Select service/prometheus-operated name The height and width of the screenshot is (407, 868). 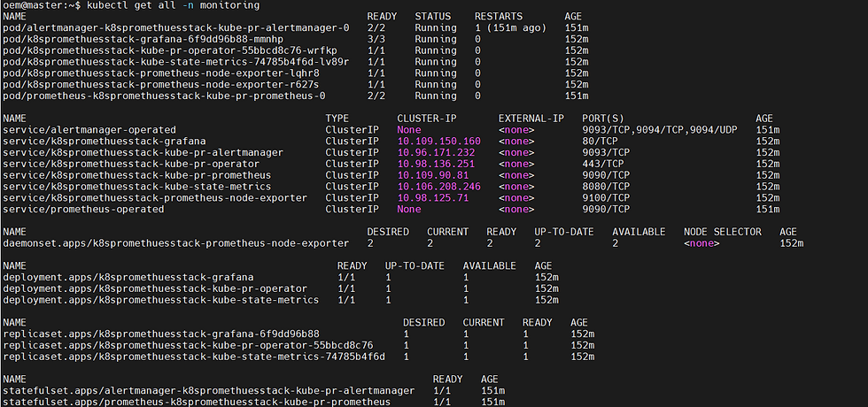click(x=83, y=209)
